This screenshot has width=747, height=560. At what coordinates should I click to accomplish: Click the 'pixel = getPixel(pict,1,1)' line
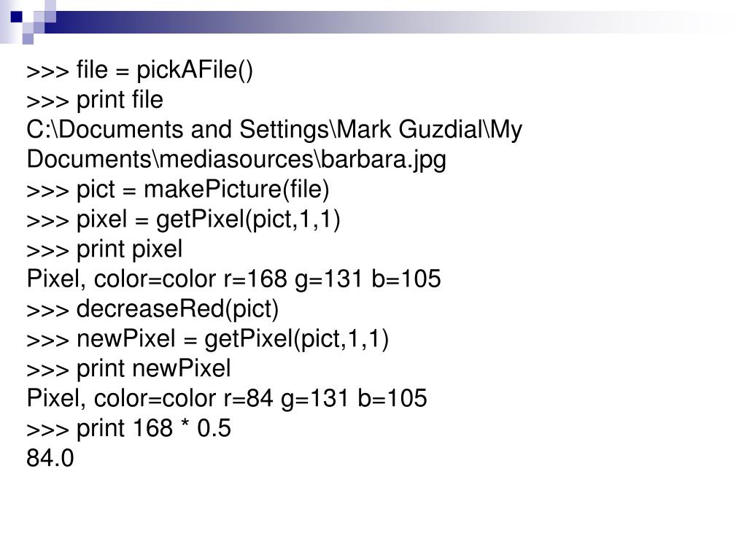click(208, 219)
